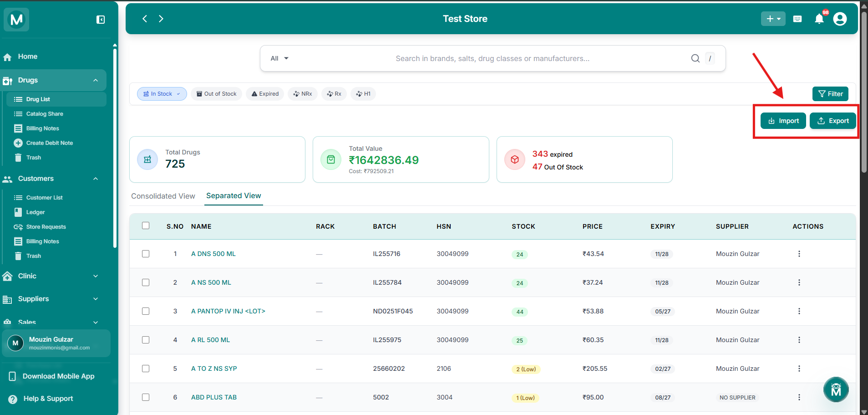Switch to Consolidated View tab
868x415 pixels.
click(x=163, y=196)
